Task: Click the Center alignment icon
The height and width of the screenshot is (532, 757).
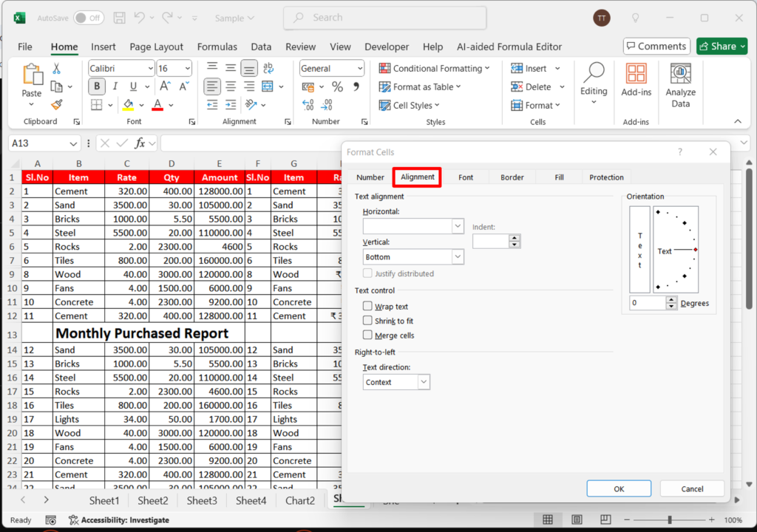Action: pyautogui.click(x=231, y=86)
